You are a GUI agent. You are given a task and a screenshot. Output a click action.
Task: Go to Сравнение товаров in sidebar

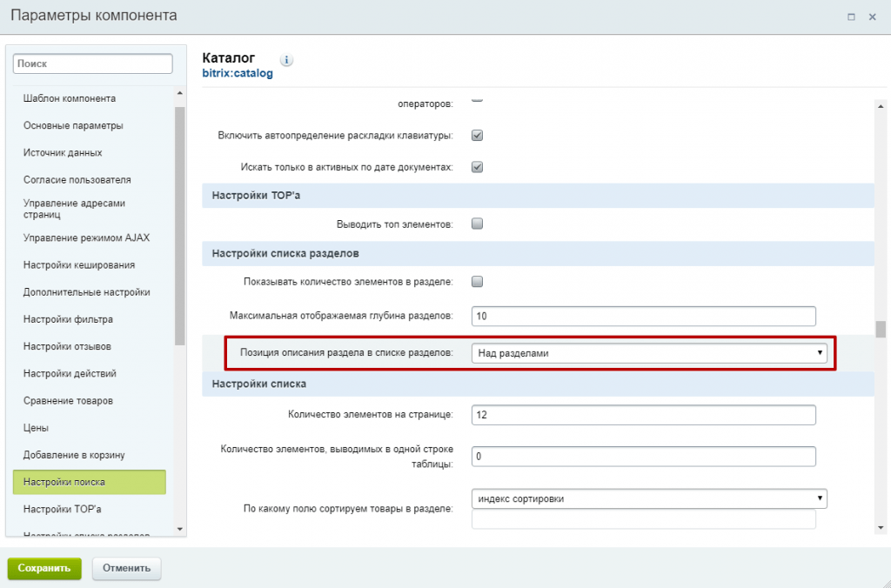(68, 401)
